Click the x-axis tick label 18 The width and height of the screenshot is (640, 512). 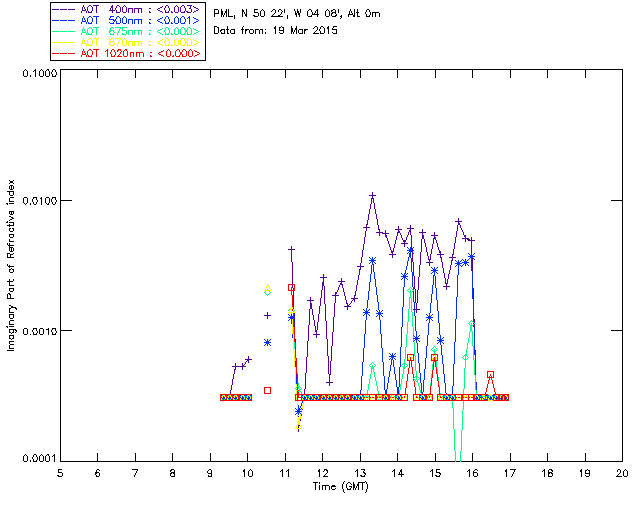tap(547, 473)
